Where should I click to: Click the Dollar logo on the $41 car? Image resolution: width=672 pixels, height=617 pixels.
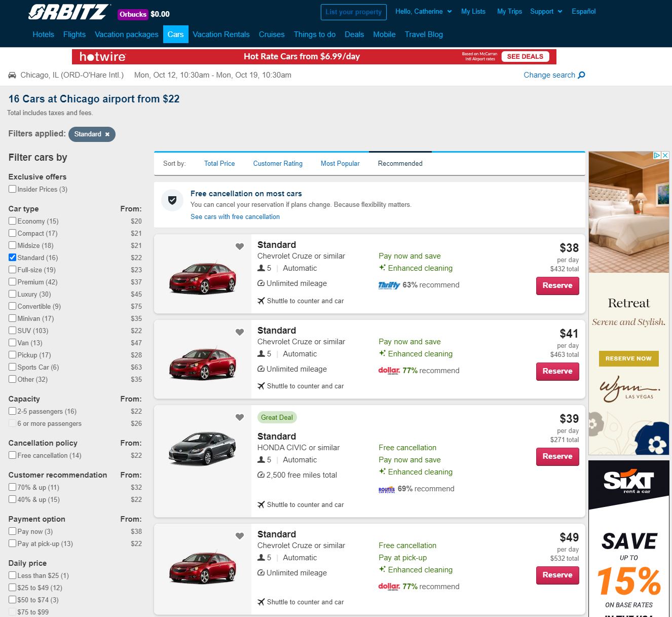tap(389, 371)
